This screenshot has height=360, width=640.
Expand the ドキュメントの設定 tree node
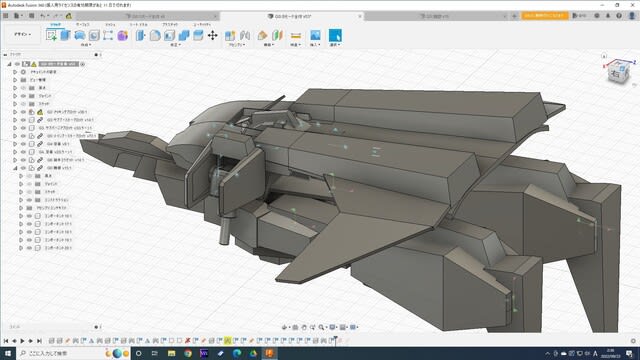[x=15, y=72]
